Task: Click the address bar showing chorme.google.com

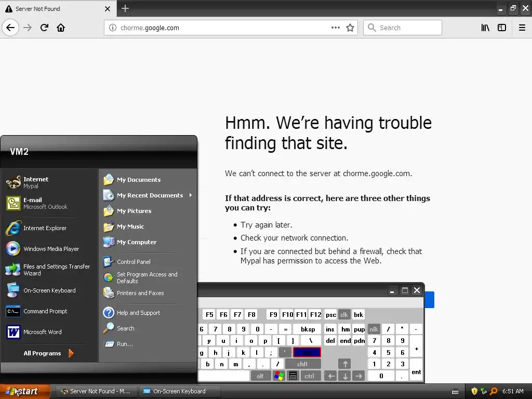Action: [231, 28]
